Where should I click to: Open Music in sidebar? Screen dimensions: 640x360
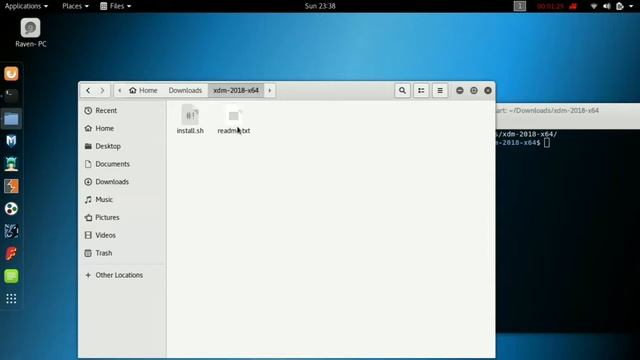[x=122, y=200]
